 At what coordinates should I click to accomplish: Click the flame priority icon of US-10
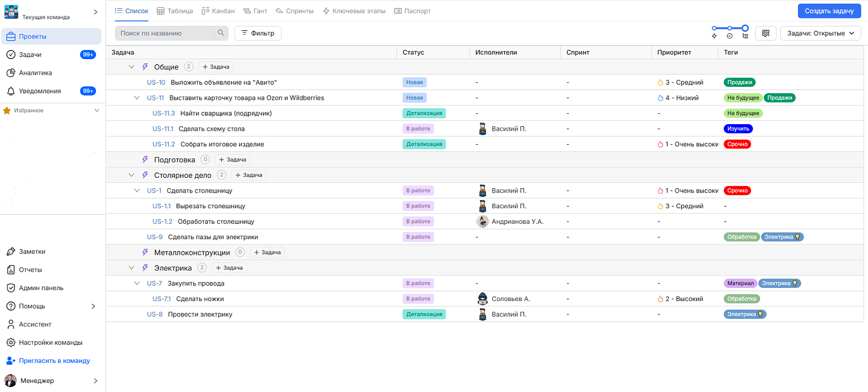pyautogui.click(x=660, y=82)
